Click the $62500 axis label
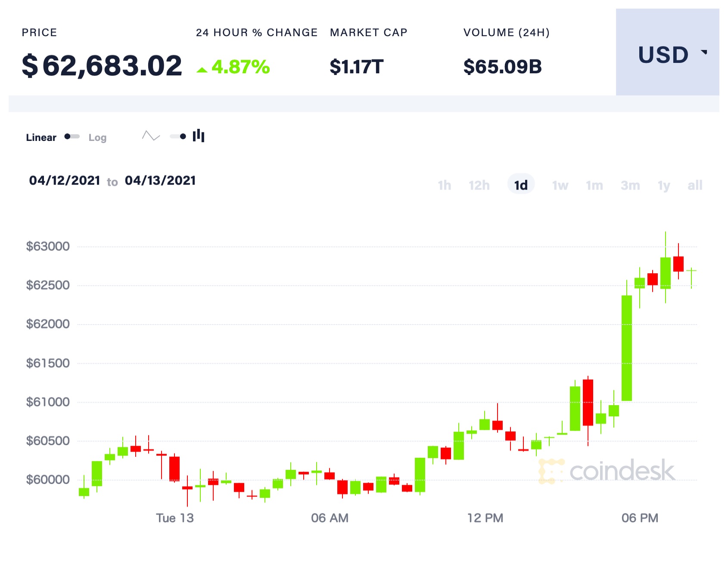The image size is (728, 562). click(48, 285)
